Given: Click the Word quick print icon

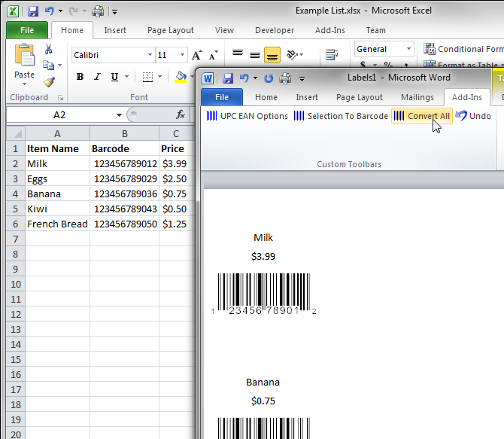Looking at the screenshot, I should click(x=285, y=78).
